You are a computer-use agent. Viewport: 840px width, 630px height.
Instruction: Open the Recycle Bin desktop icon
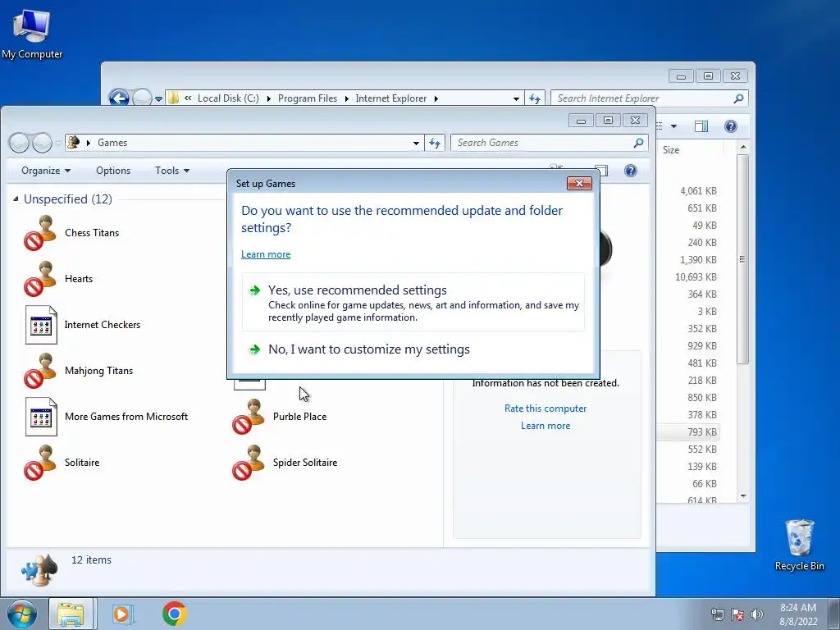(799, 546)
